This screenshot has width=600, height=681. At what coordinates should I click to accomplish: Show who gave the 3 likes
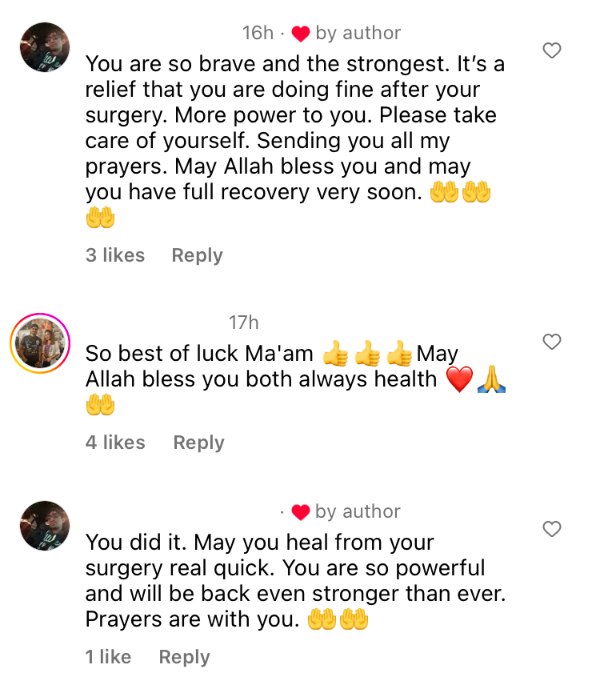[115, 255]
